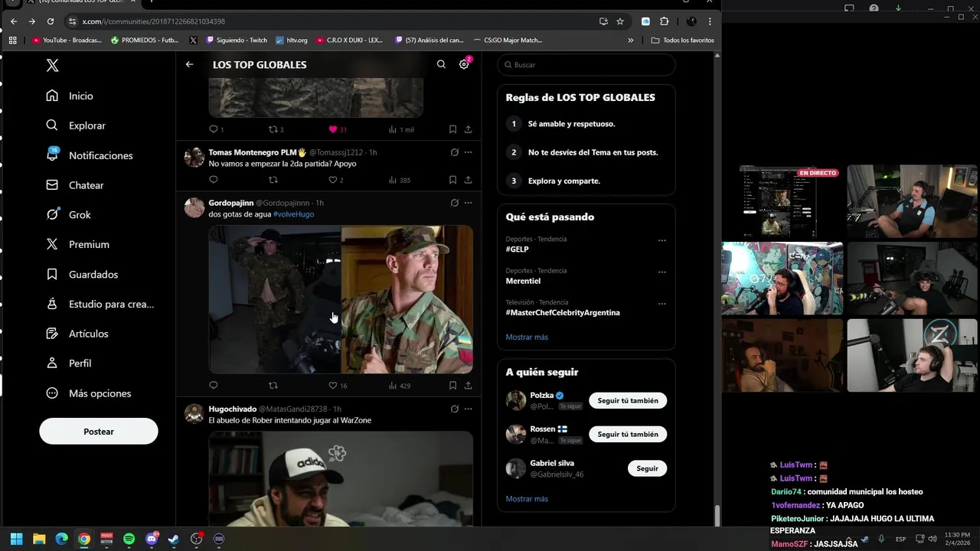Focus the Buscar search field
The height and width of the screenshot is (551, 980).
pos(586,65)
